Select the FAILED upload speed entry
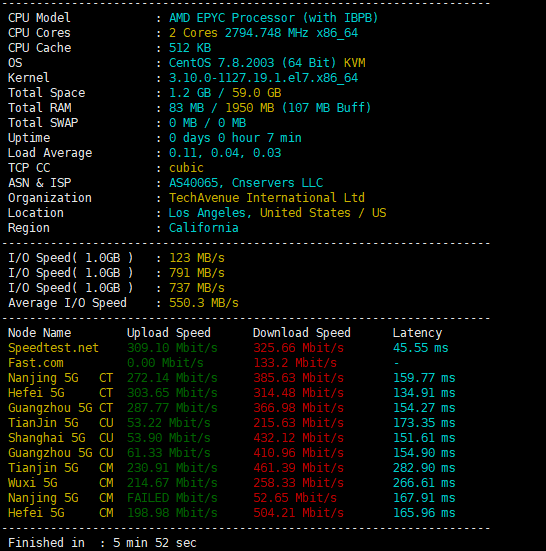The image size is (546, 551). point(172,498)
